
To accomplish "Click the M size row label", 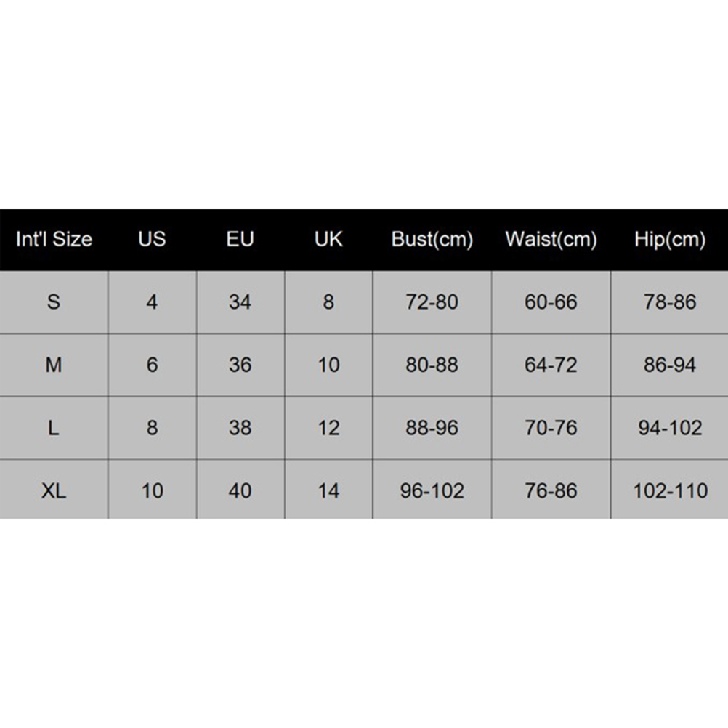I will coord(54,365).
